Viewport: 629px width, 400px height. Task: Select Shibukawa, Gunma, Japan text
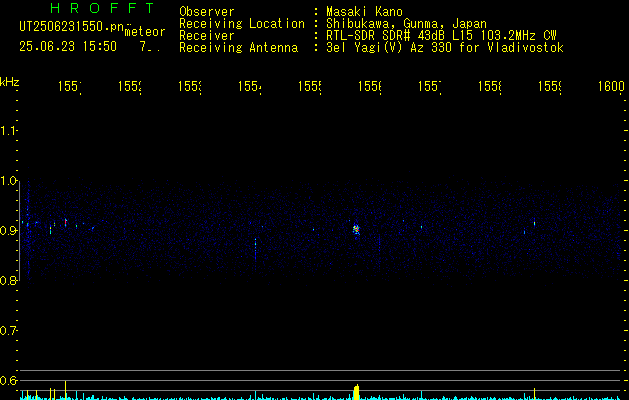pyautogui.click(x=406, y=24)
